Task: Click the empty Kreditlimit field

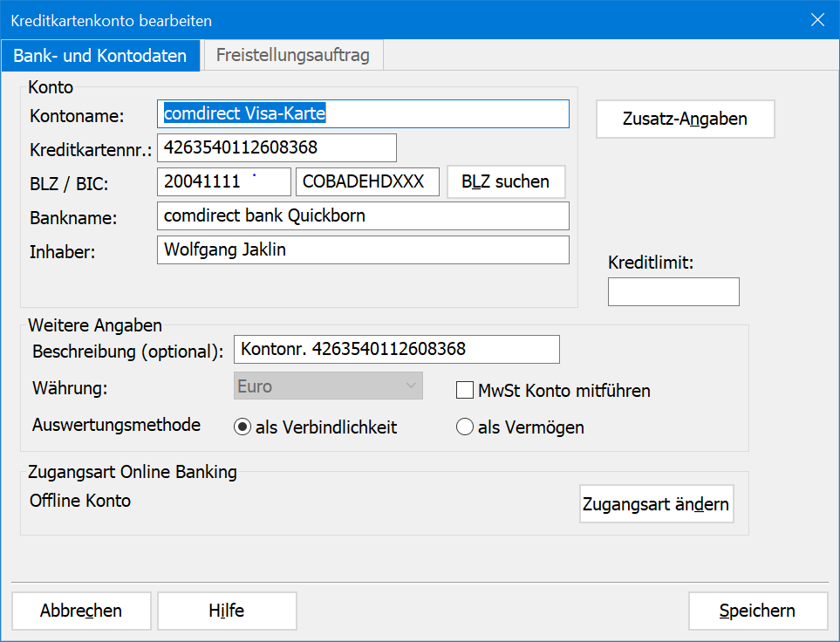Action: point(673,291)
